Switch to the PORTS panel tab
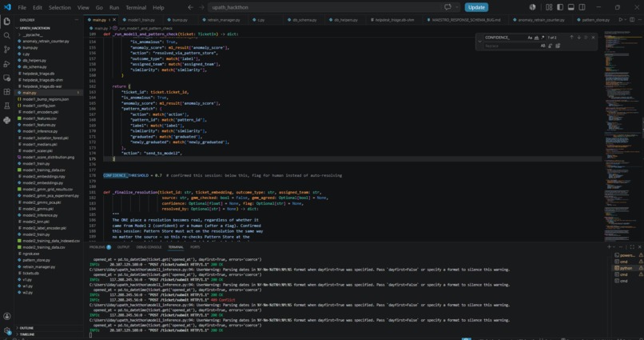 coord(195,247)
